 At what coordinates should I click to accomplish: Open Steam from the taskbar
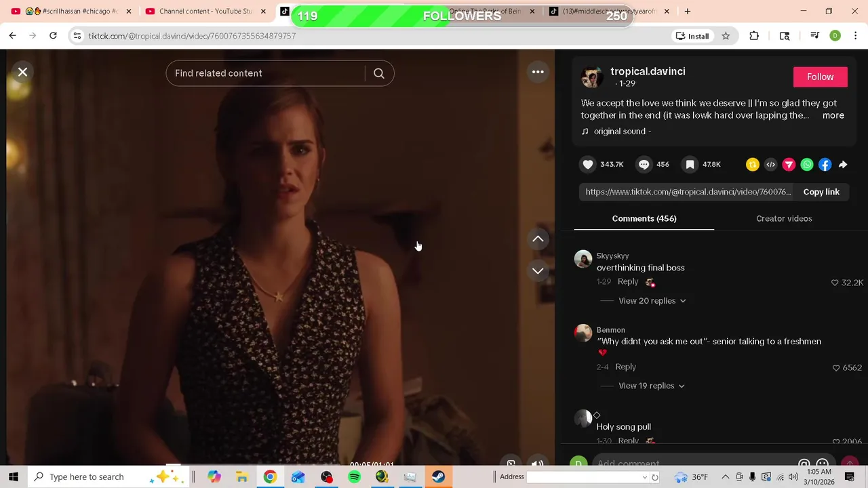pyautogui.click(x=438, y=477)
